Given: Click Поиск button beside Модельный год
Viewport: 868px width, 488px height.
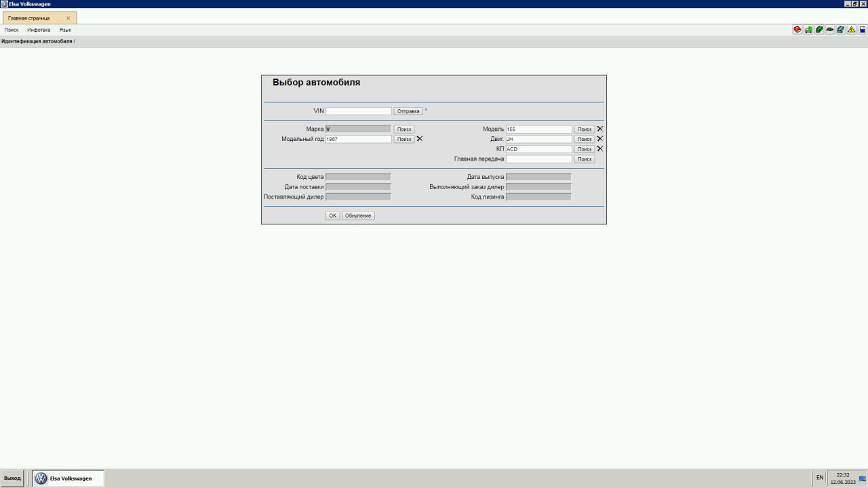Looking at the screenshot, I should (404, 140).
